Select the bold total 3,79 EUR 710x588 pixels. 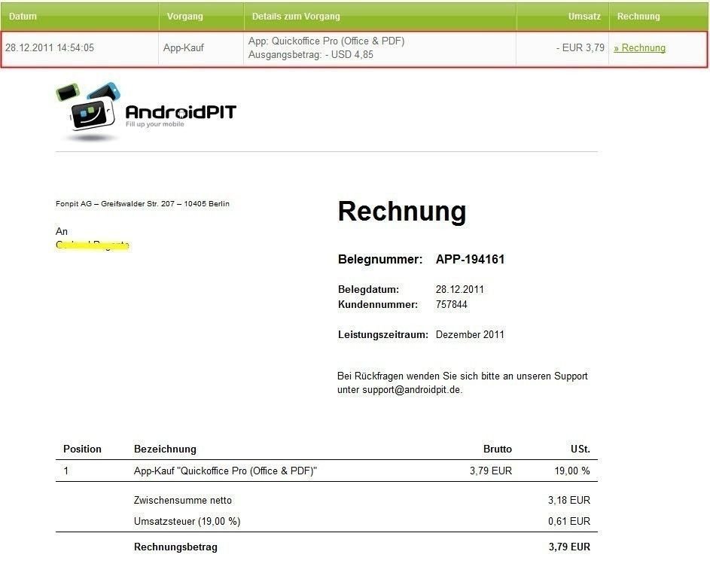[569, 547]
